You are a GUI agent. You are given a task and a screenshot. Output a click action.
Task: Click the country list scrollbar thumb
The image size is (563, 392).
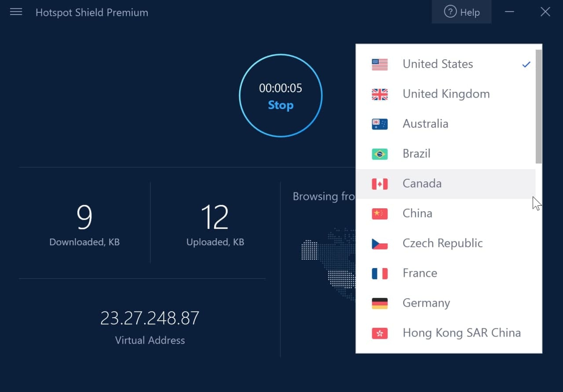point(538,106)
